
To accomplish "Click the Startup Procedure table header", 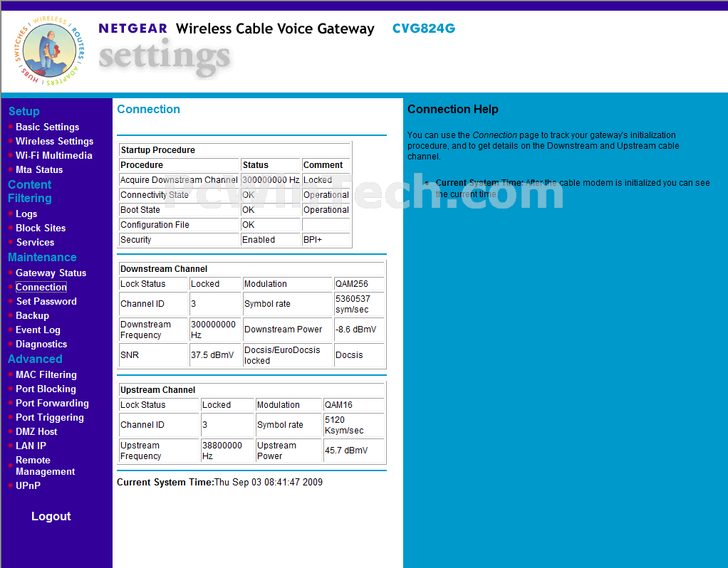I will (234, 150).
